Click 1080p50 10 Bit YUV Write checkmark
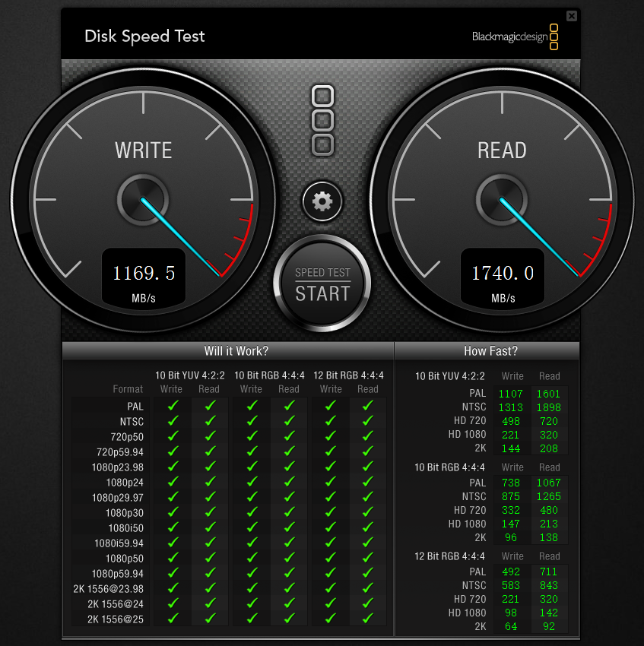 (x=173, y=557)
